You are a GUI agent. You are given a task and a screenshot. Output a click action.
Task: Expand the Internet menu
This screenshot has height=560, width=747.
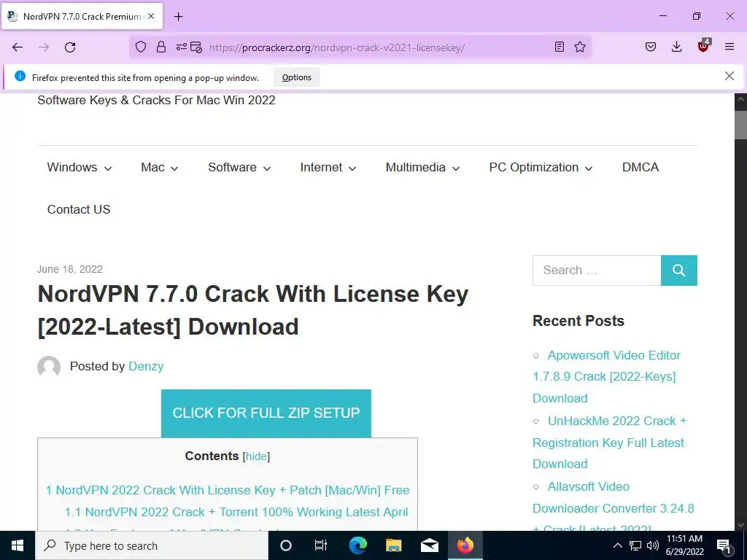[x=328, y=167]
